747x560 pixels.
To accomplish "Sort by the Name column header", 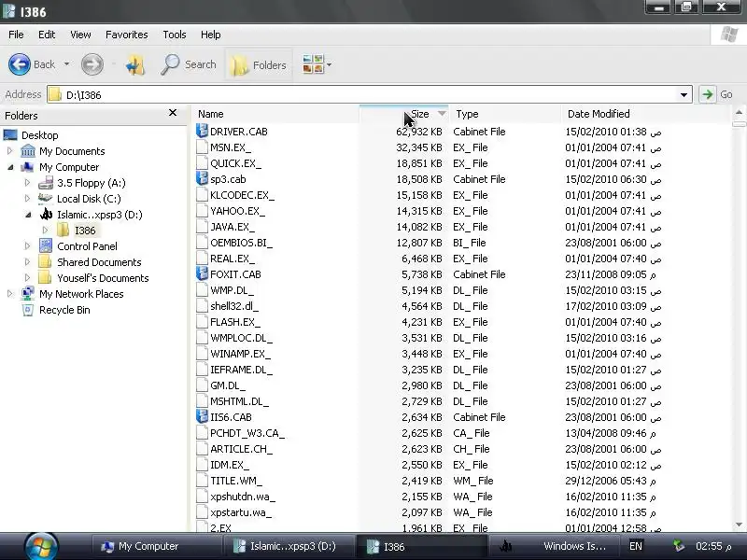I will [x=275, y=114].
